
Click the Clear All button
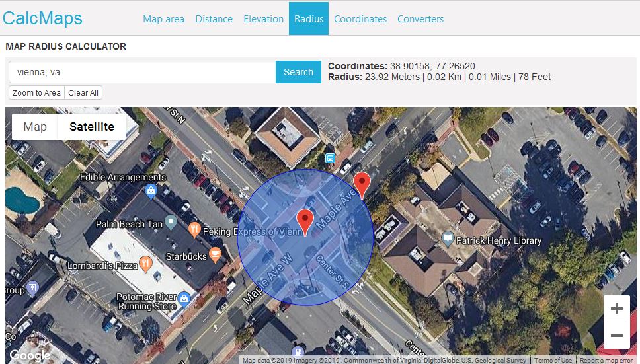click(83, 93)
